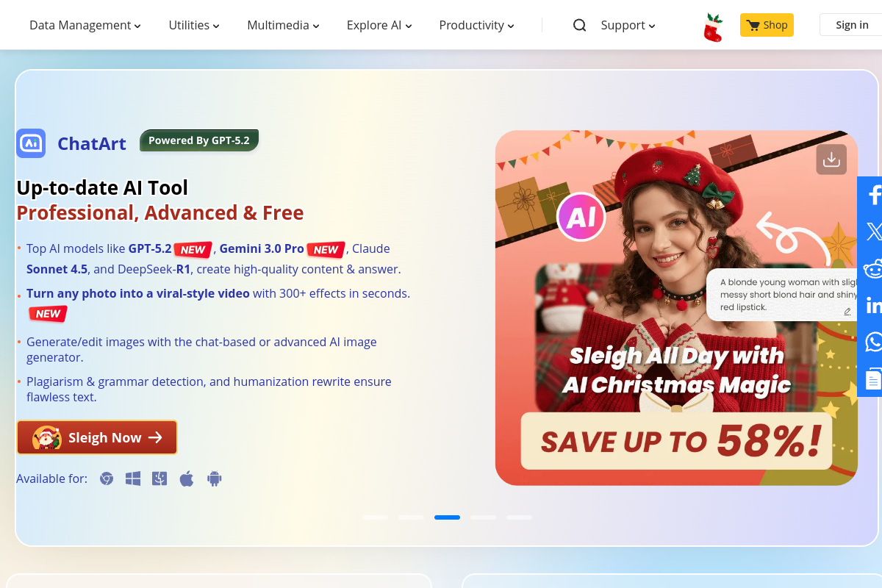Share via the Reddit icon

pyautogui.click(x=873, y=269)
